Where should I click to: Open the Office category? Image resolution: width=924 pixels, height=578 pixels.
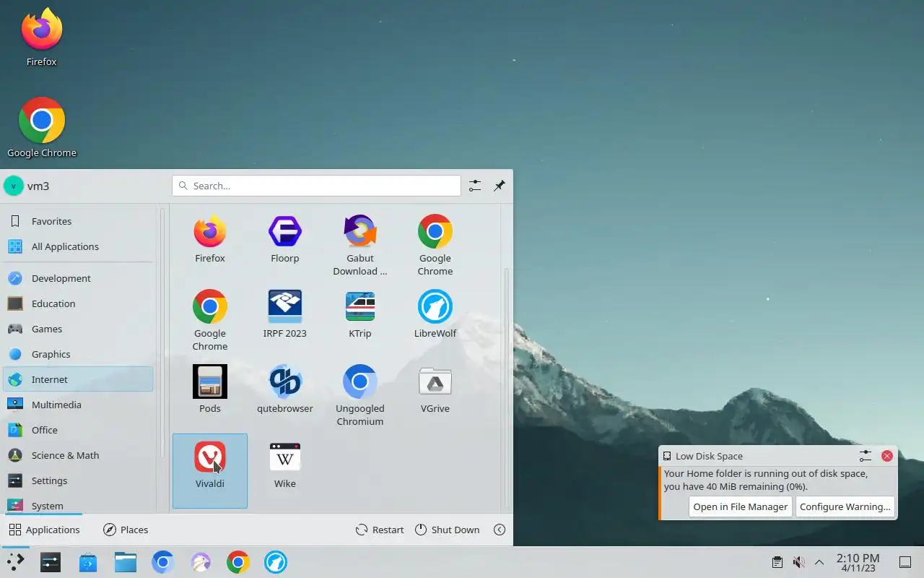coord(78,430)
